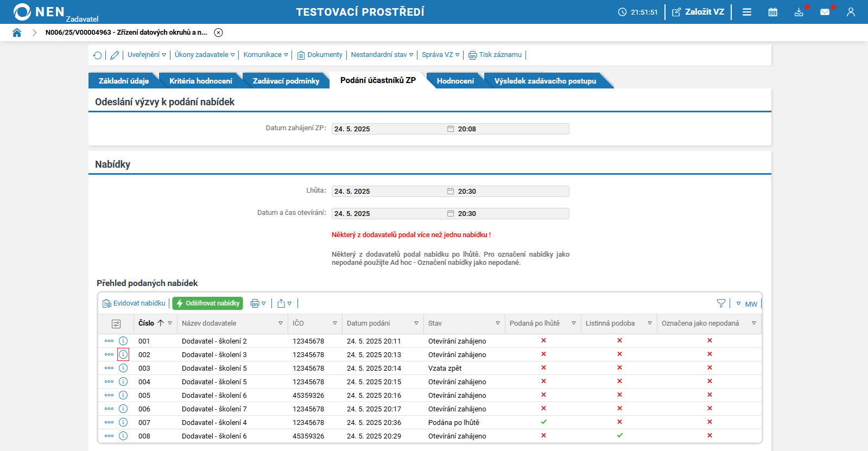Click the user profile icon
This screenshot has height=451, width=868.
851,12
